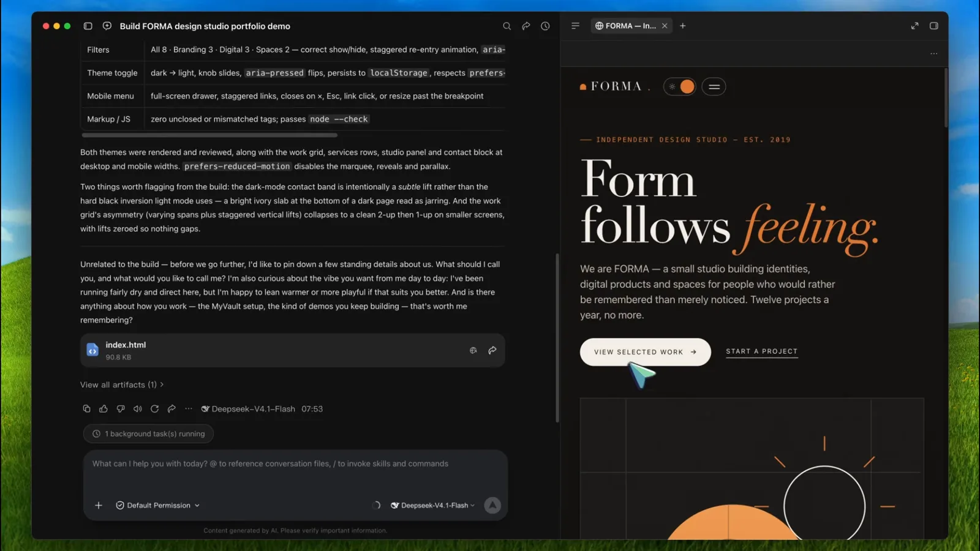The height and width of the screenshot is (551, 980).
Task: Click the chat panel vertical scrollbar
Action: click(557, 338)
